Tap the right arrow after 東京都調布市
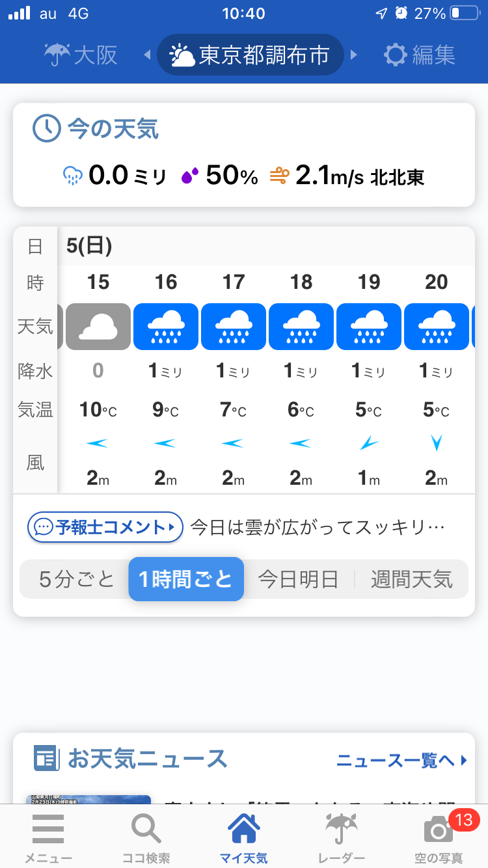The width and height of the screenshot is (488, 868). point(354,55)
